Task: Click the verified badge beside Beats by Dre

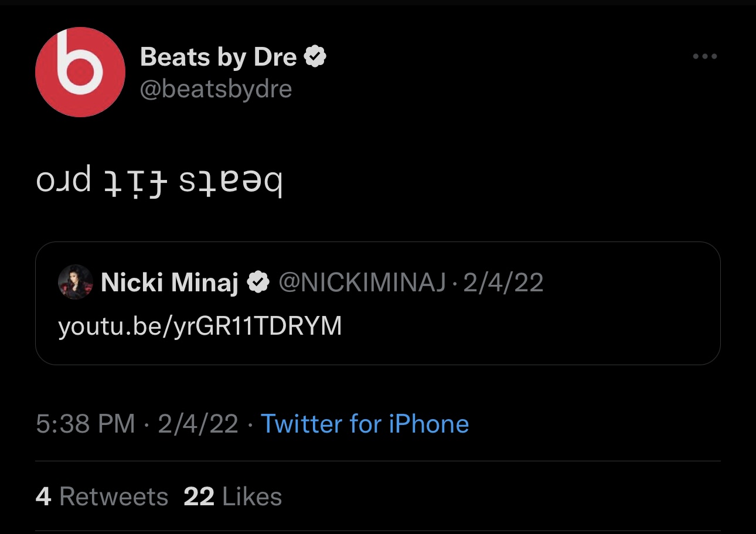Action: [316, 57]
